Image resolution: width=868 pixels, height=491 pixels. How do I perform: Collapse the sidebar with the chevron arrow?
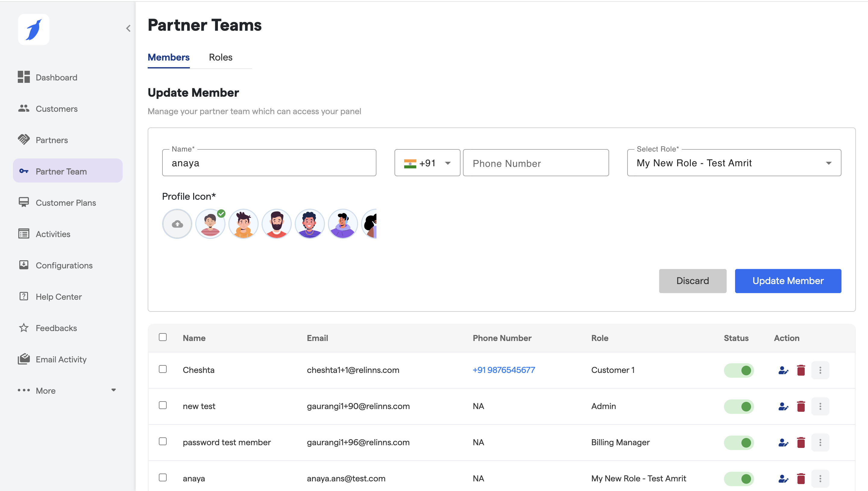click(128, 28)
